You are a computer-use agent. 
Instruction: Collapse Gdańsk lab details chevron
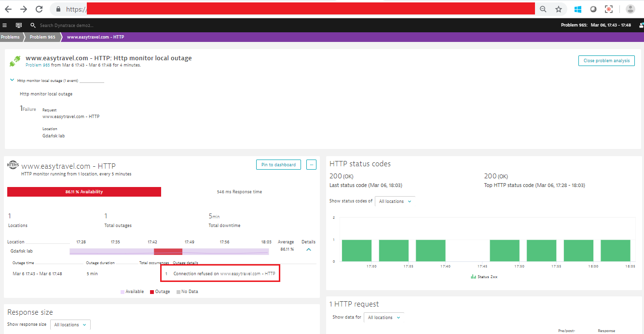click(x=309, y=250)
